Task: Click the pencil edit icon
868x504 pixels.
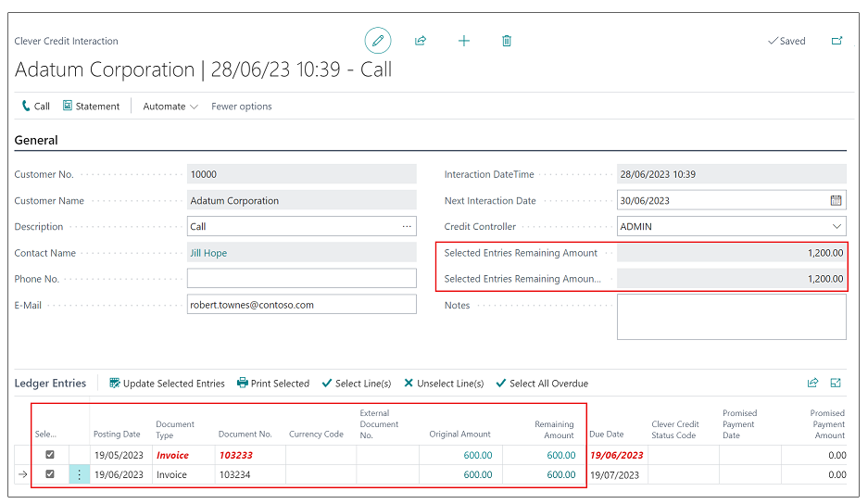Action: coord(377,41)
